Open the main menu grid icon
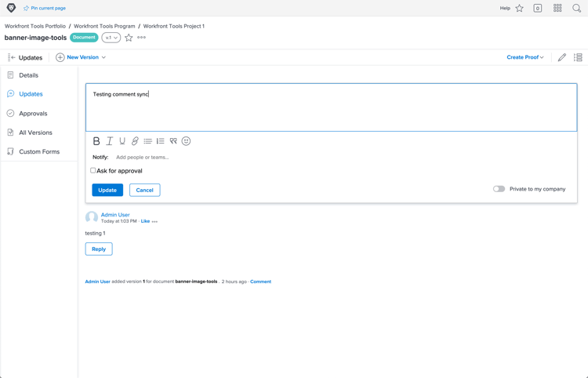This screenshot has height=378, width=588. (x=557, y=8)
